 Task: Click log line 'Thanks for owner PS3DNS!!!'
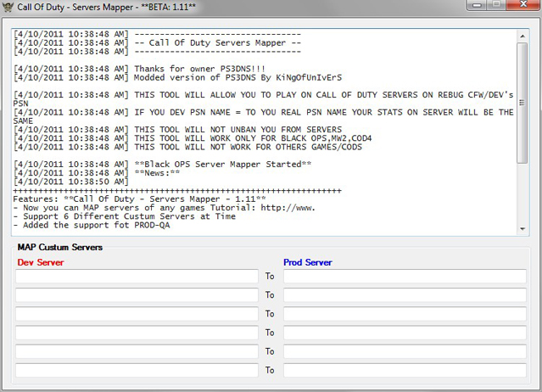click(x=200, y=69)
